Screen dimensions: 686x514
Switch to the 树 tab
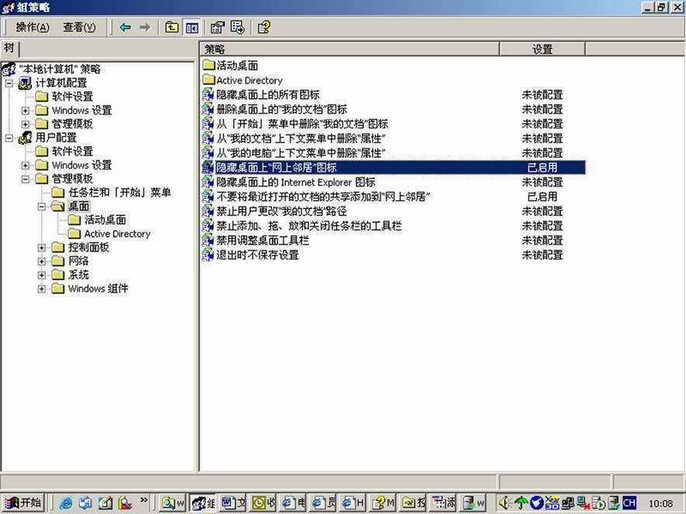(10, 48)
